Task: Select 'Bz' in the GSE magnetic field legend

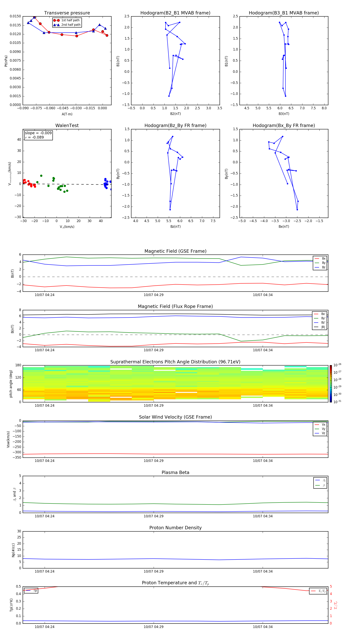Action: (321, 267)
